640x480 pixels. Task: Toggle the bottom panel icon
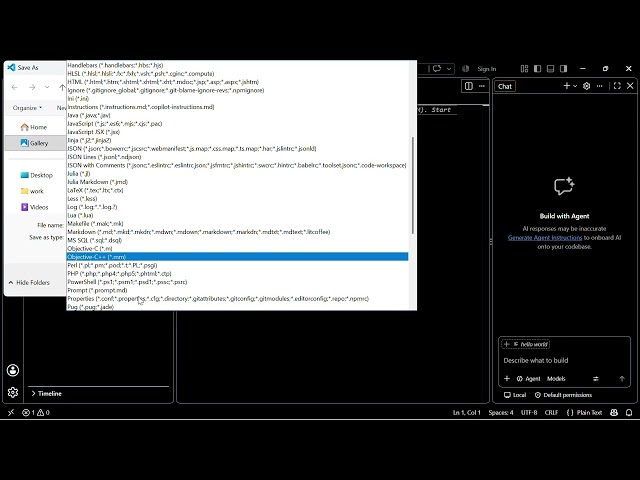coord(550,69)
